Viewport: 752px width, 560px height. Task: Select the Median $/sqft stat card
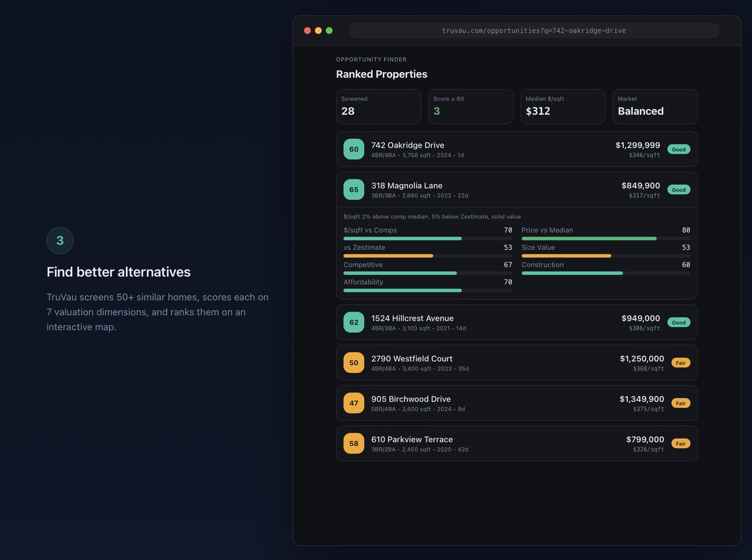(x=563, y=106)
